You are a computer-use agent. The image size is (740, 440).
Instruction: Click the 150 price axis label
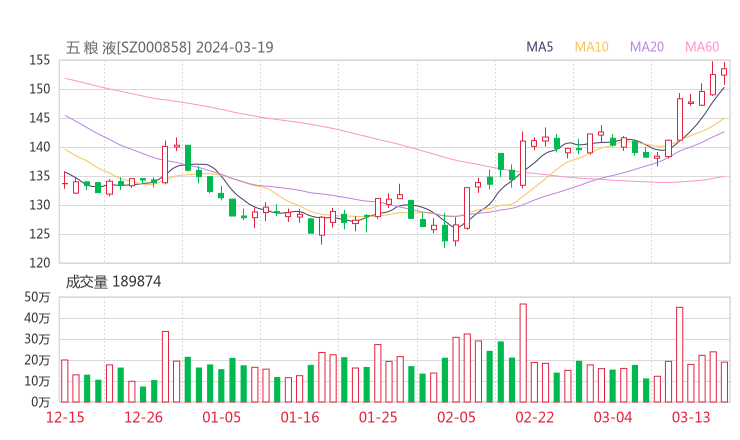point(40,89)
